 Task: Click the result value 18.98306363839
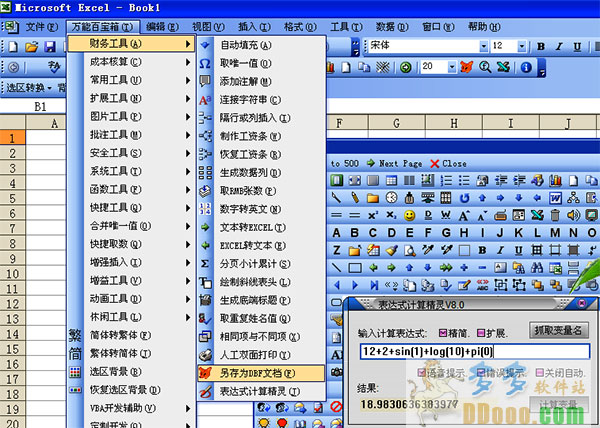click(x=409, y=404)
